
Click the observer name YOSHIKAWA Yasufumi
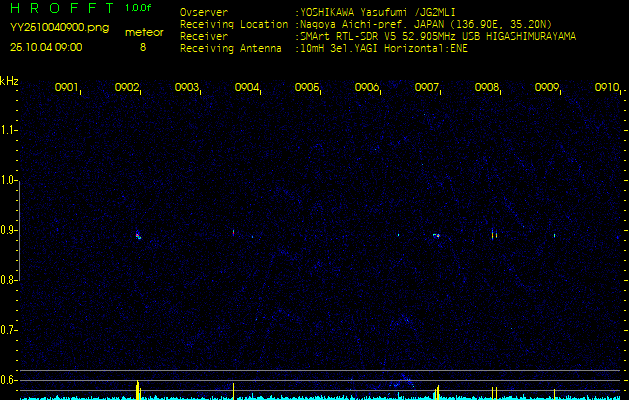point(361,13)
